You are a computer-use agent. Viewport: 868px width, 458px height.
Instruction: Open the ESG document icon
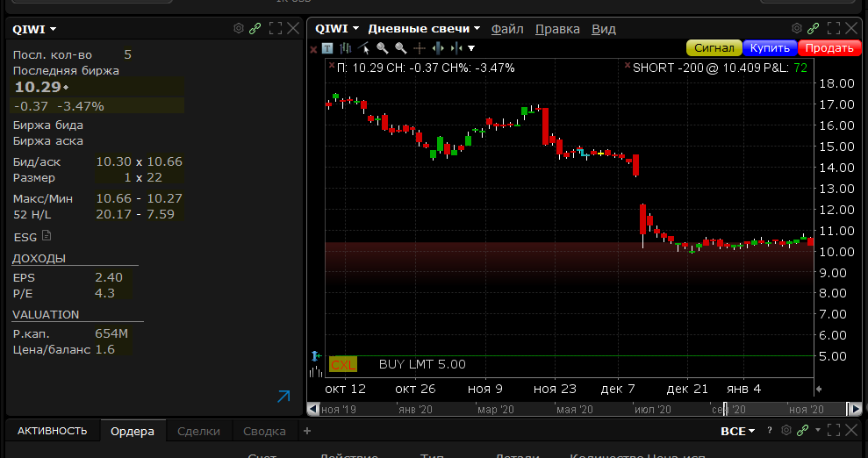coord(47,236)
